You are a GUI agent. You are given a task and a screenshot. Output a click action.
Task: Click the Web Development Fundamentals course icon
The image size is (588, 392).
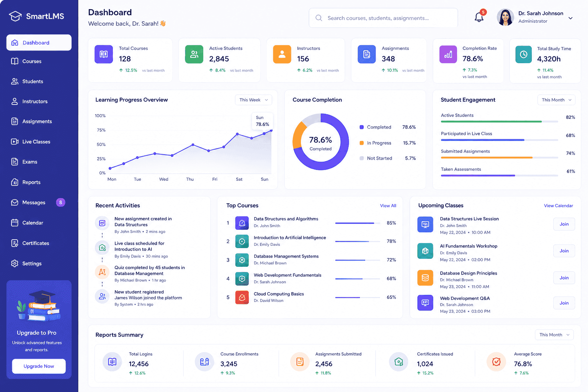[x=242, y=279]
